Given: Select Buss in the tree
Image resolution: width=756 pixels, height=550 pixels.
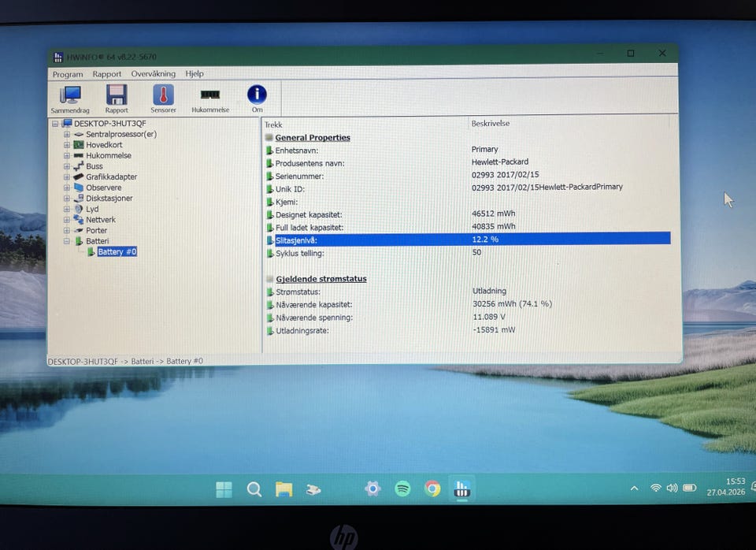Looking at the screenshot, I should (94, 166).
